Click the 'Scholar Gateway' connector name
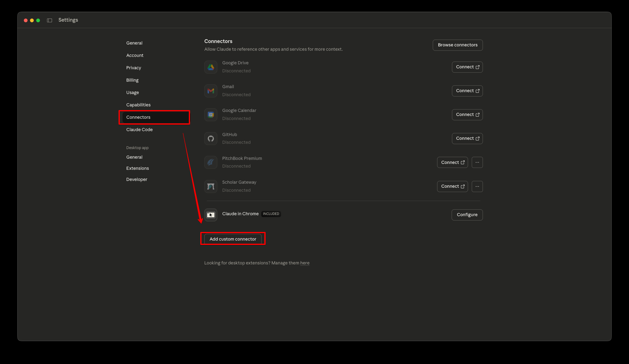 point(239,182)
